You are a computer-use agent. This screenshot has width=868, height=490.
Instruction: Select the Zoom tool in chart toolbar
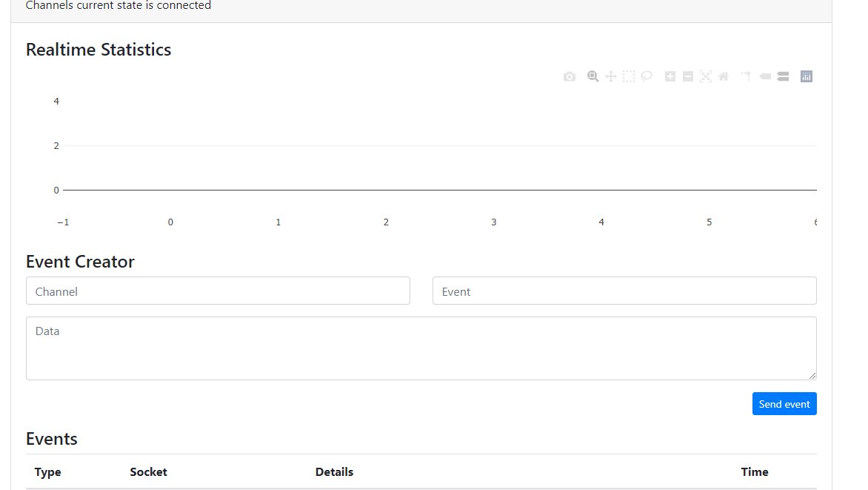(592, 76)
